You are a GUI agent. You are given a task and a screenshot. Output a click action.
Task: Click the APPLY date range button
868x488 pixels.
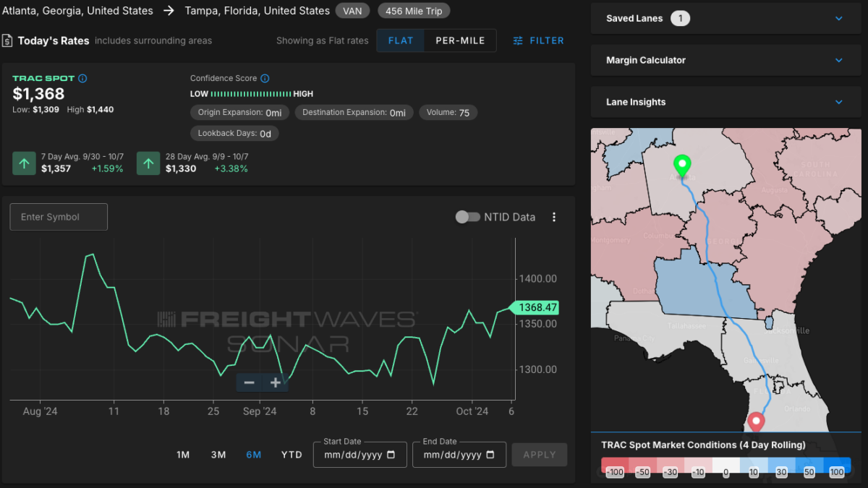(x=539, y=455)
